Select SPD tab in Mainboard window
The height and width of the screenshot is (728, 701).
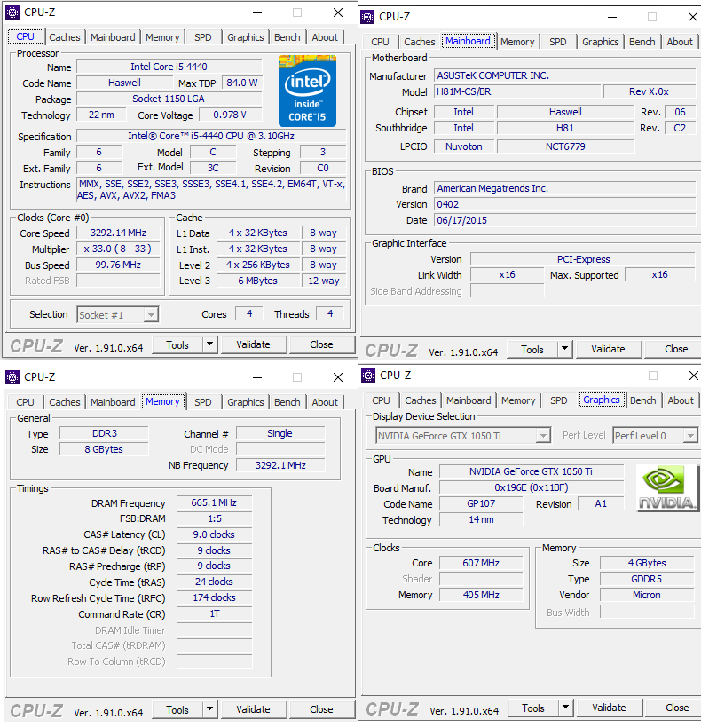pos(557,42)
